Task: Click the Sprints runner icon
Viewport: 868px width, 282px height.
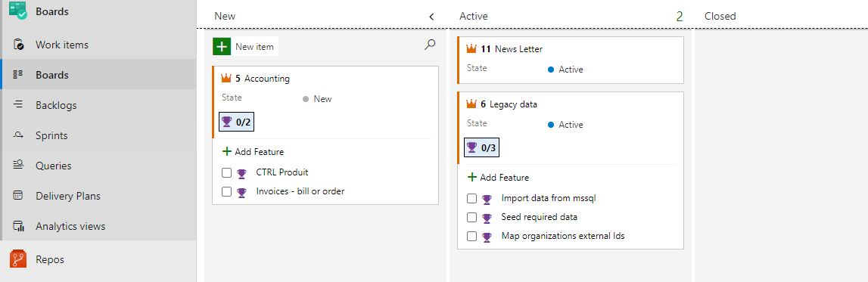Action: click(x=18, y=135)
